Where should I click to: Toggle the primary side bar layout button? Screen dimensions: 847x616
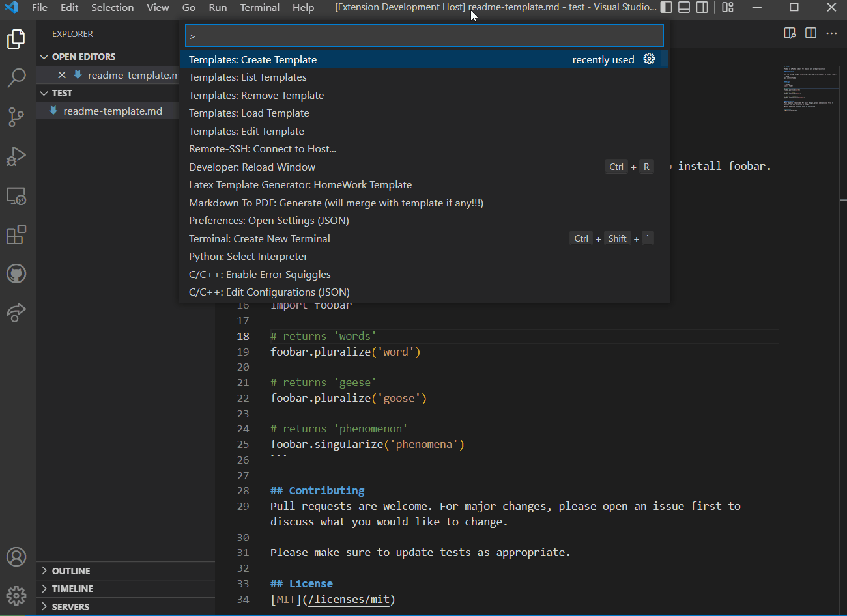tap(667, 8)
